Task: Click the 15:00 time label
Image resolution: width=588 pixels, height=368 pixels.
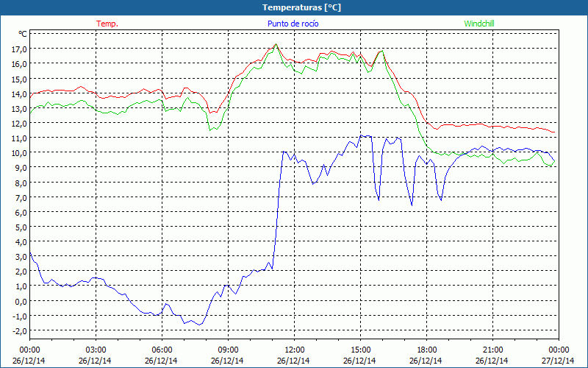Action: pos(360,350)
